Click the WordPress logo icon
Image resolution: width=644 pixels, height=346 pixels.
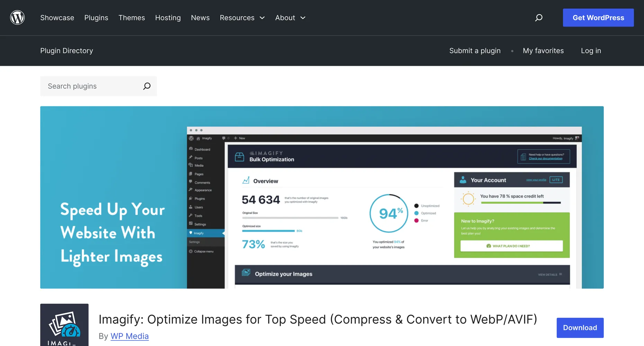(17, 17)
